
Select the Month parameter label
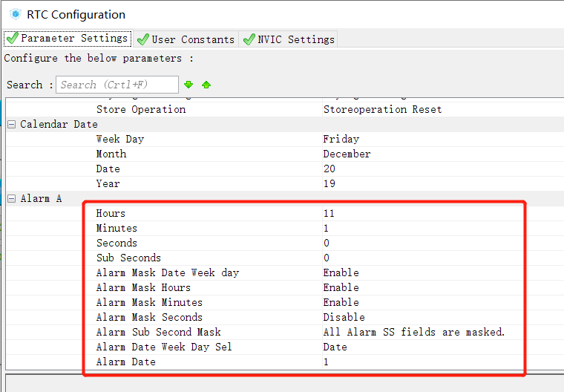(111, 154)
